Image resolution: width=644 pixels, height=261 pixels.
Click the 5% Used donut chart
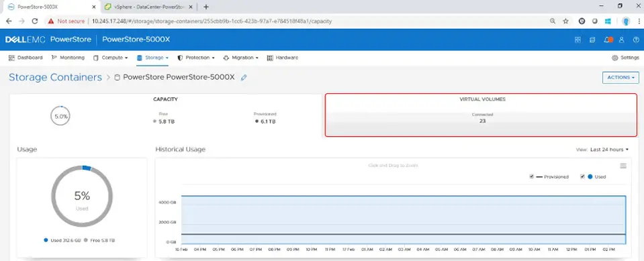point(82,196)
